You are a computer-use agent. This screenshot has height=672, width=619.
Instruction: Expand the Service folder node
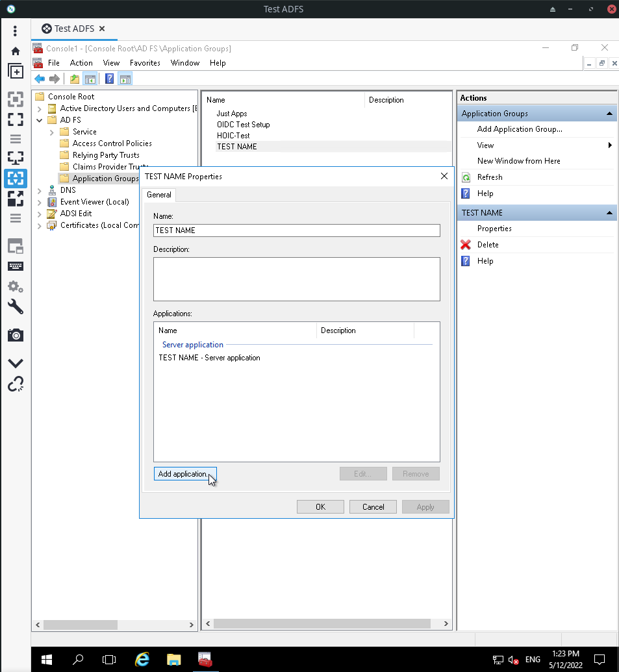pos(51,132)
